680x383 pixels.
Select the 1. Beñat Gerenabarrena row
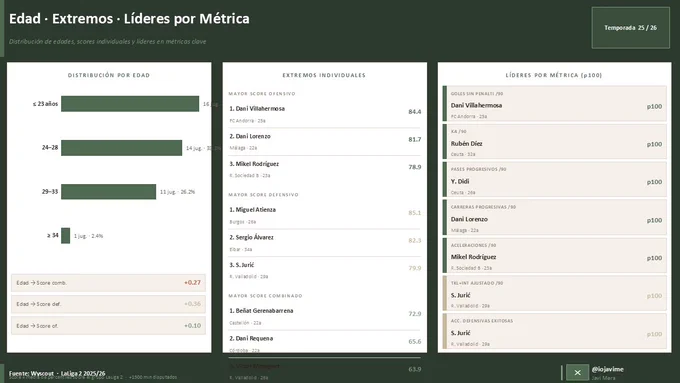(x=325, y=316)
